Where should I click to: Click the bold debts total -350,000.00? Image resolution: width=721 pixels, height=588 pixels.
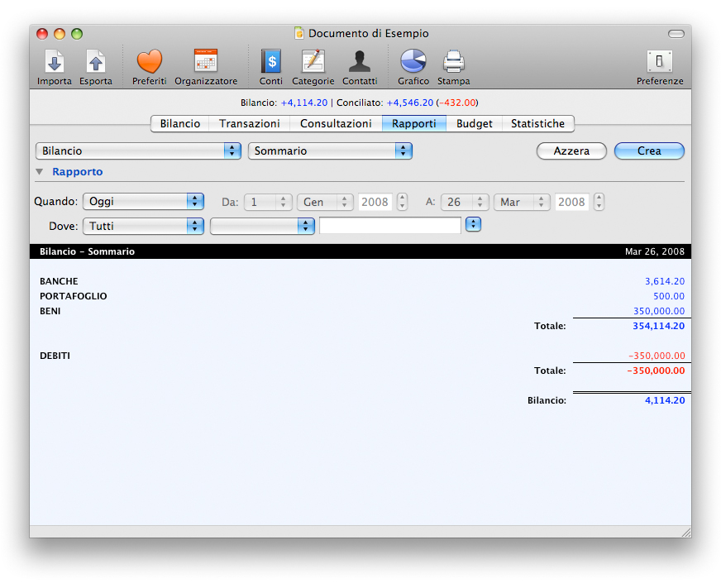656,370
